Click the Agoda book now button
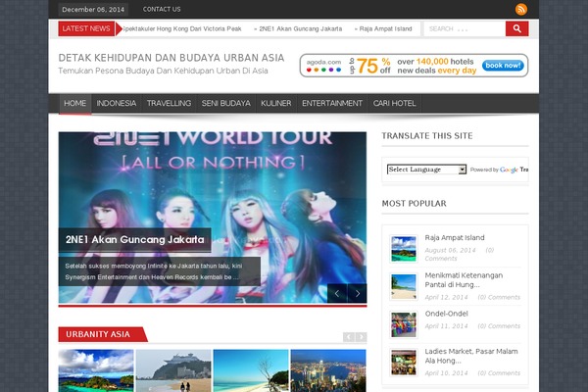The width and height of the screenshot is (588, 392). 503,66
